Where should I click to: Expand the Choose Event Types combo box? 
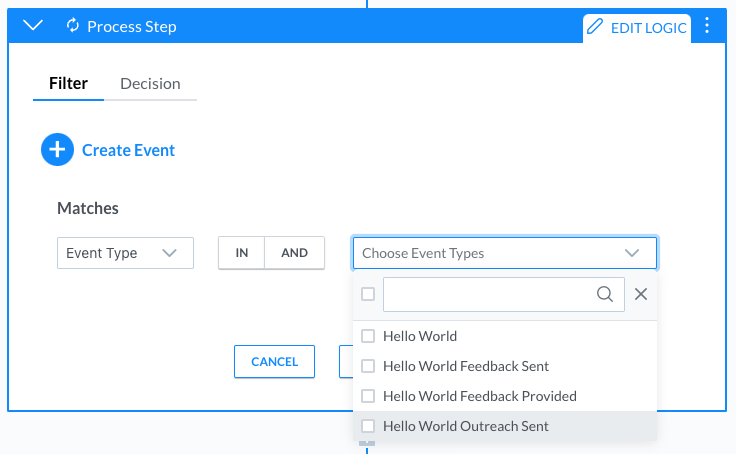[505, 253]
